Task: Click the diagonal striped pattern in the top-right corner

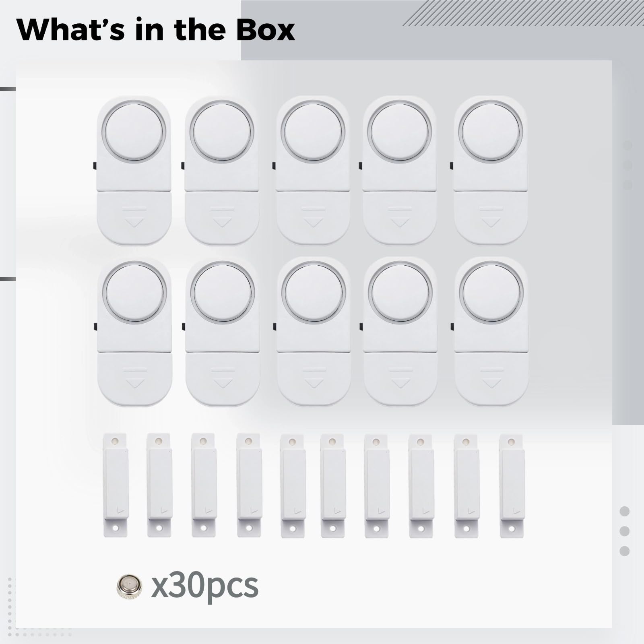Action: coord(523,13)
